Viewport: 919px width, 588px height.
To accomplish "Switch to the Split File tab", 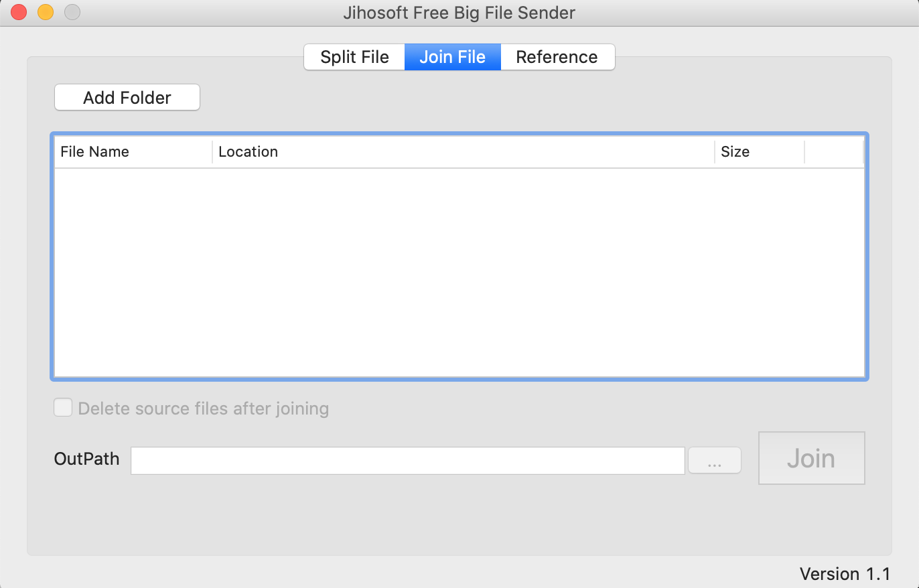I will pos(354,57).
